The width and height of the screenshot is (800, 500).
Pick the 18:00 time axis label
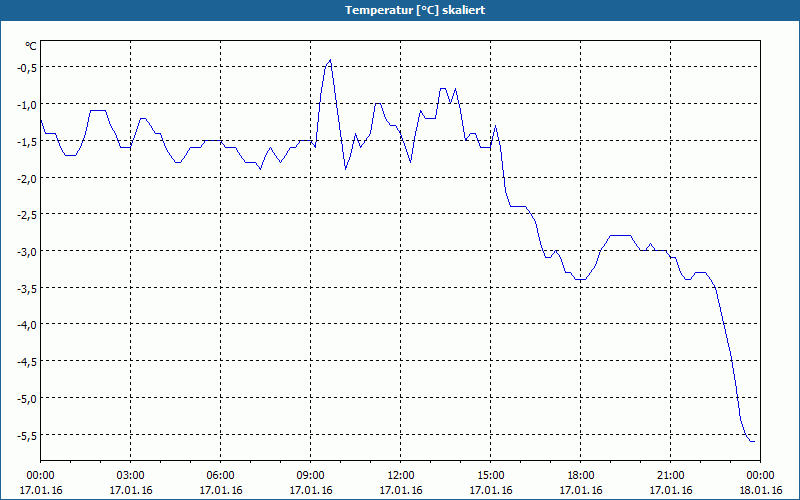point(581,476)
